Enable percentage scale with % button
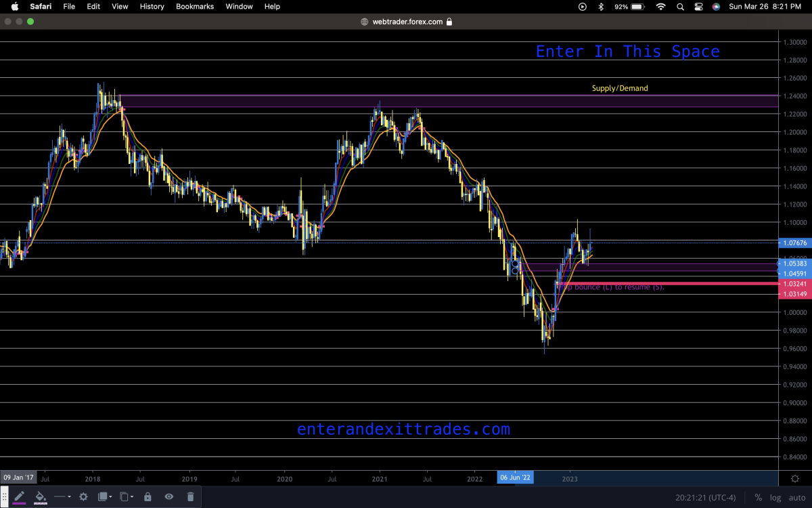Viewport: 812px width, 508px height. click(x=758, y=497)
